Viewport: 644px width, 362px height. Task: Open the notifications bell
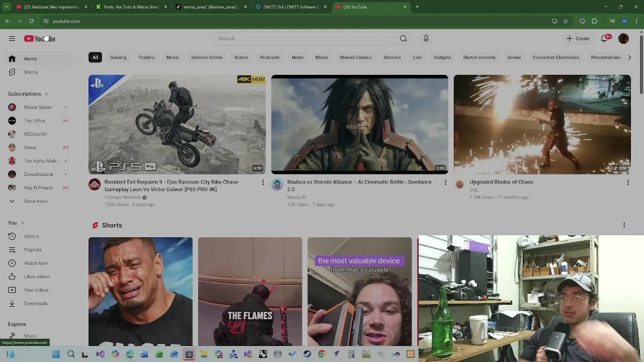point(605,39)
